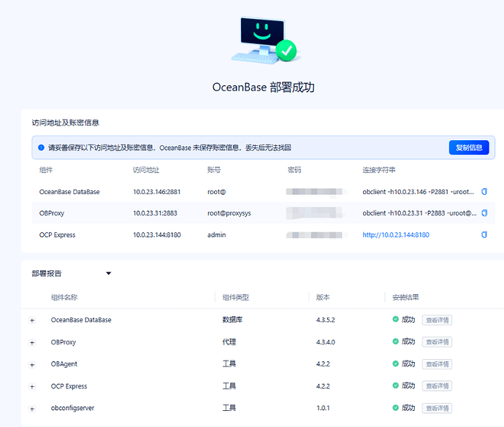Collapse the 部署报告 section arrow

[x=109, y=274]
